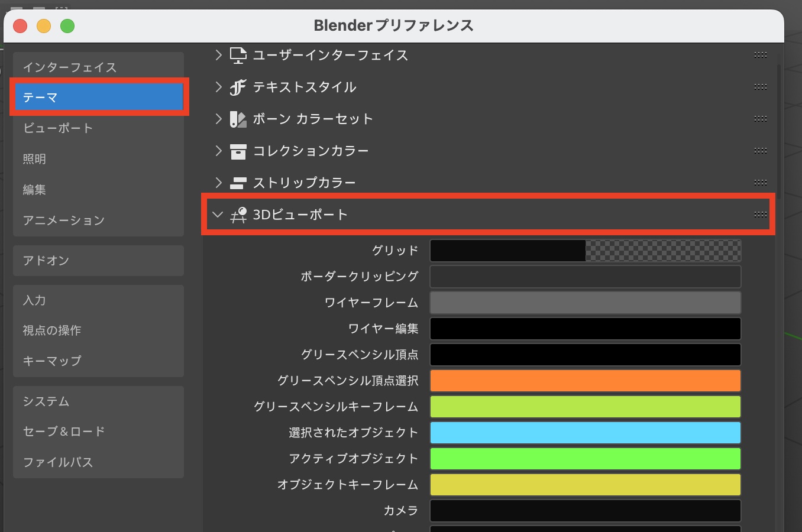
Task: Go to the ファイルパス settings
Action: [99, 462]
